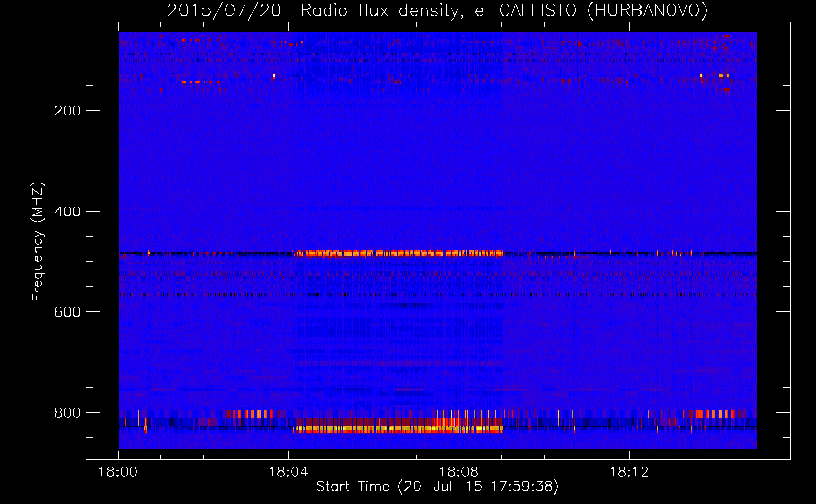
Task: Click the 18:00 time tick label
Action: (x=118, y=472)
